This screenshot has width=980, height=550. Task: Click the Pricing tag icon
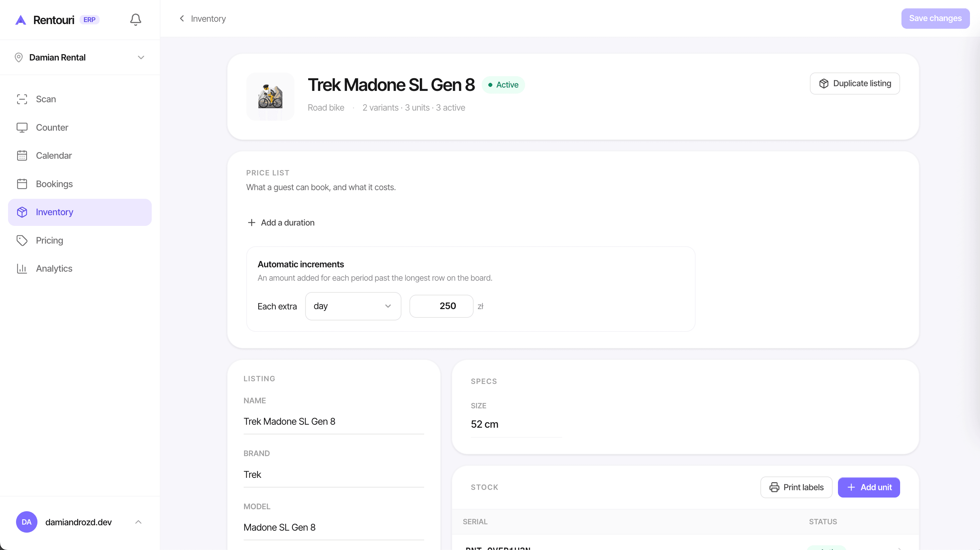click(x=22, y=240)
